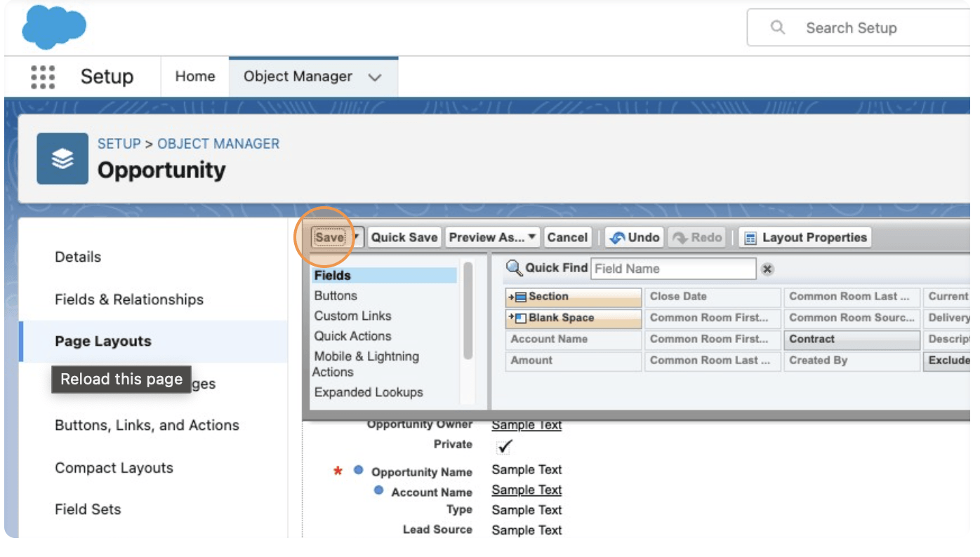Select the Expanded Lookups palette category
This screenshot has width=980, height=557.
coord(369,392)
